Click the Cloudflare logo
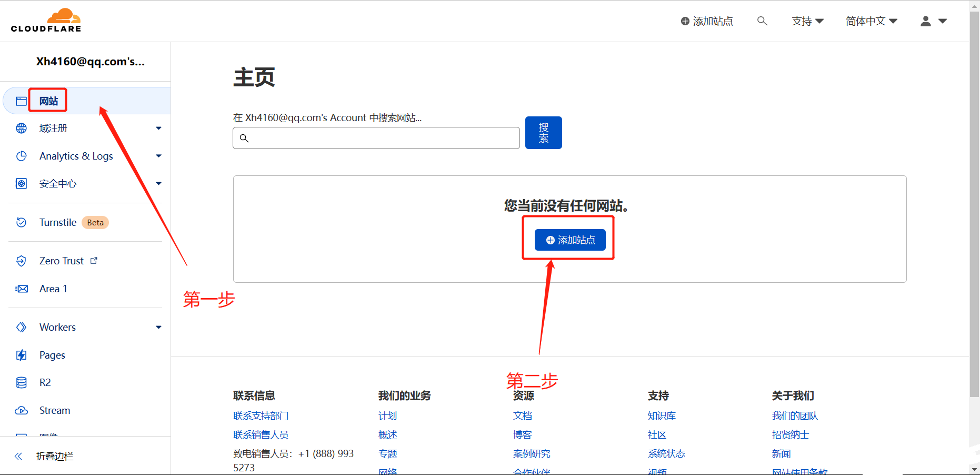The height and width of the screenshot is (475, 980). point(46,21)
